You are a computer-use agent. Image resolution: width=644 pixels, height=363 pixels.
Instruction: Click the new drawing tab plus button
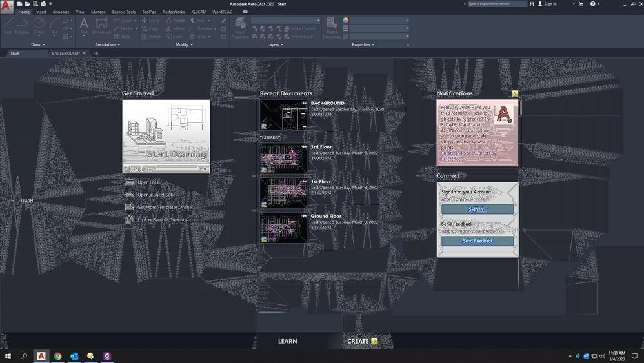click(x=96, y=54)
